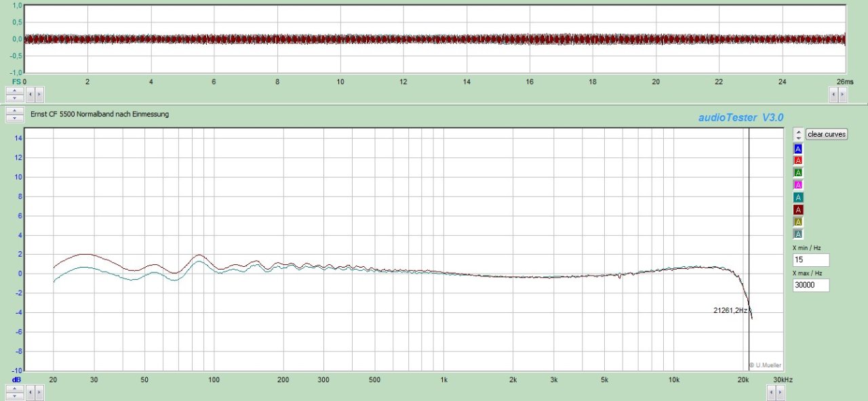Screen dimensions: 868x401
Task: Toggle the green curve A button
Action: coord(798,173)
